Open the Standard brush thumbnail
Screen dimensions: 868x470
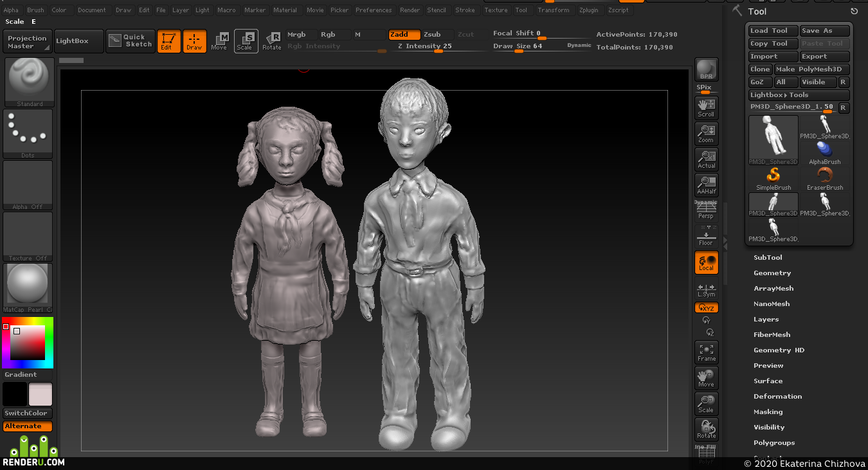[x=29, y=82]
